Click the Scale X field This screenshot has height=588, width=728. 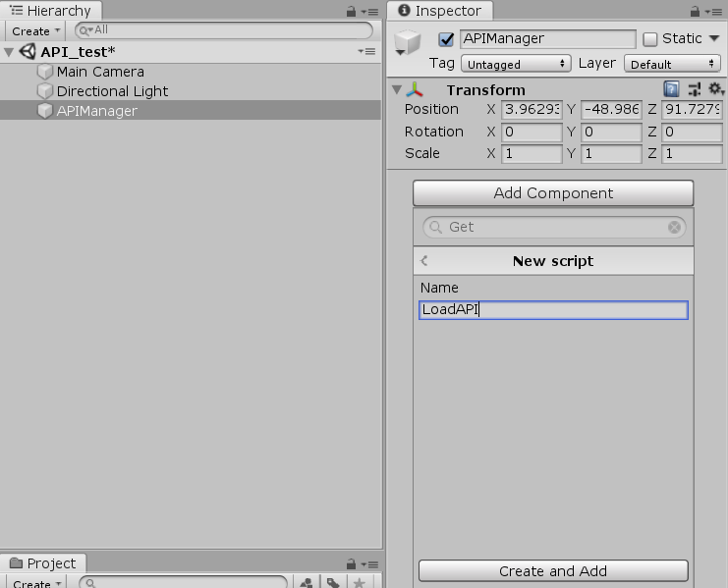[532, 153]
